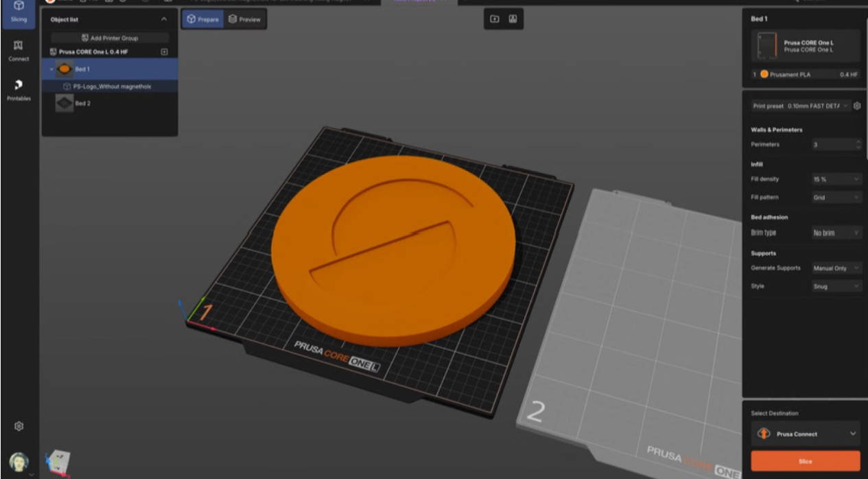
Task: Select Bed 1 thumbnail in object list
Action: click(64, 69)
